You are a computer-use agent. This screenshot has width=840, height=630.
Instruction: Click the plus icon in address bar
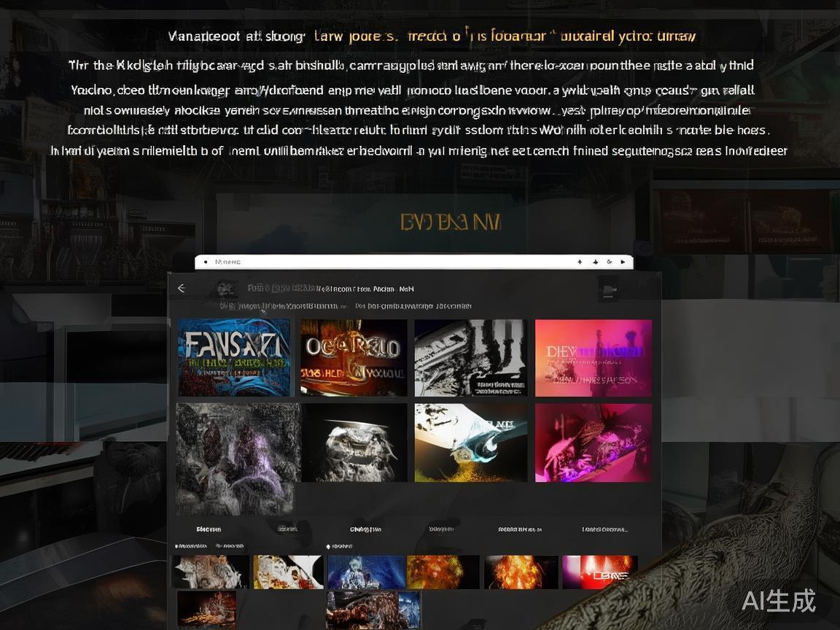coord(580,262)
